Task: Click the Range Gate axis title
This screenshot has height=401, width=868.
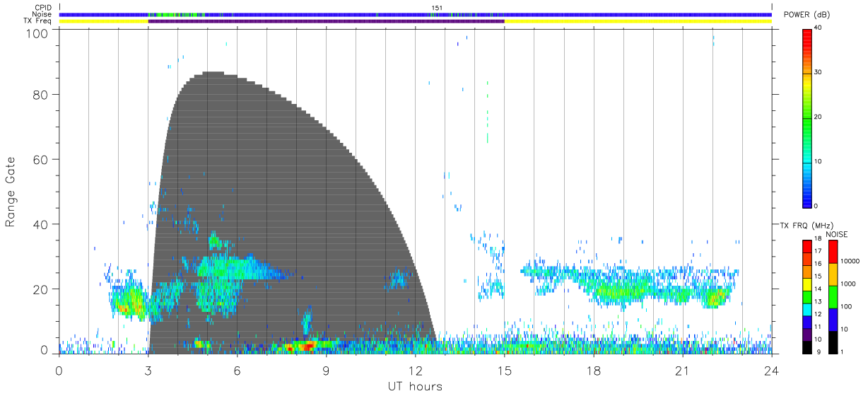Action: [11, 192]
